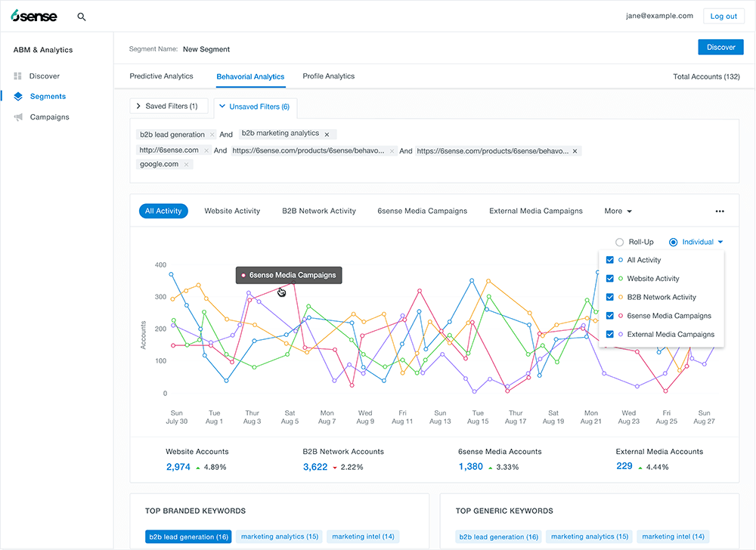Uncheck the All Activity checkbox
Screen dimensions: 756x550
[610, 260]
